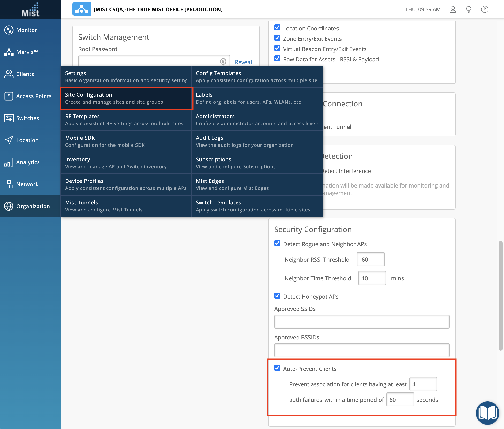Click the Reveal password link
Screen dimensions: 504x429
243,62
